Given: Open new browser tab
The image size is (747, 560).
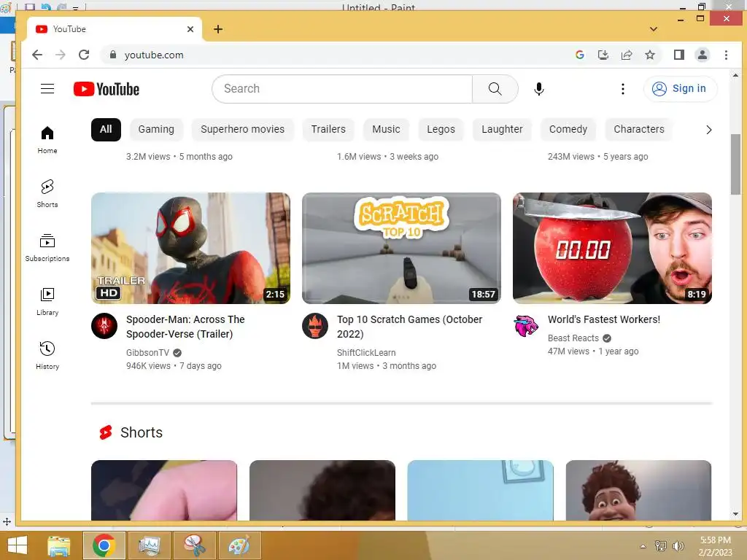Looking at the screenshot, I should click(218, 29).
